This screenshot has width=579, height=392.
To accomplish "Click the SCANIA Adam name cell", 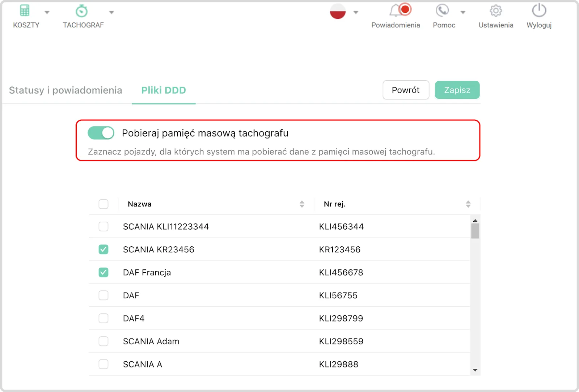I will pos(151,341).
